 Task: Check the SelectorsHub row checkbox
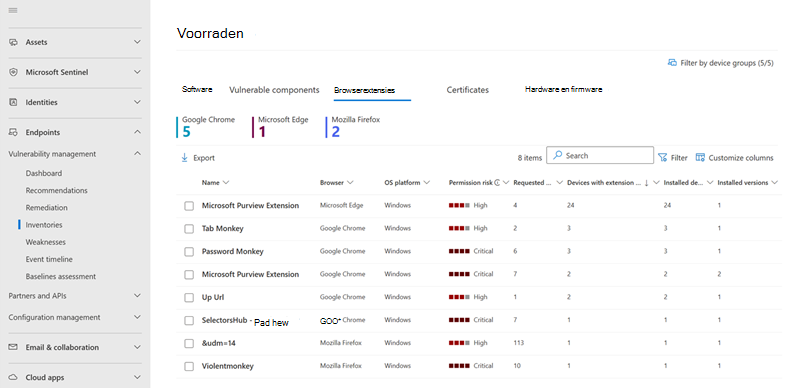(x=189, y=321)
